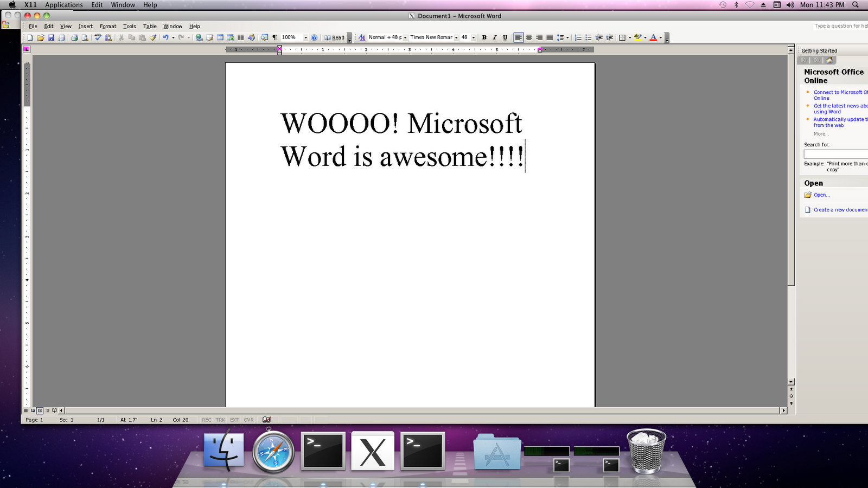
Task: Open the Table menu
Action: (x=150, y=26)
